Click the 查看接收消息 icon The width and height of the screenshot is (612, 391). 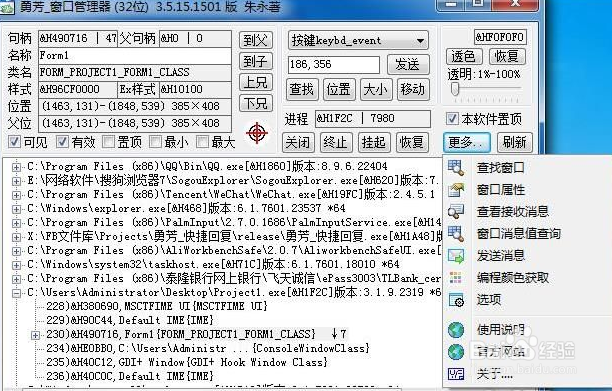point(455,211)
